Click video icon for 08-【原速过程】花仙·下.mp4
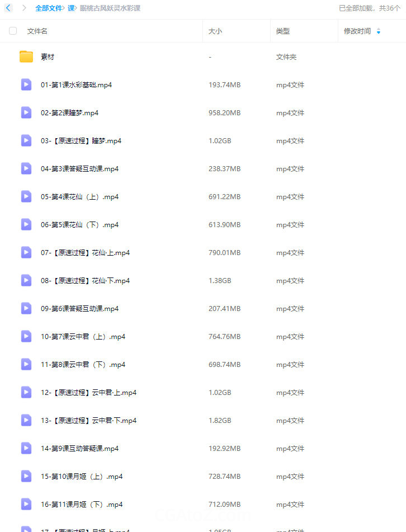This screenshot has height=532, width=406. pyautogui.click(x=26, y=280)
